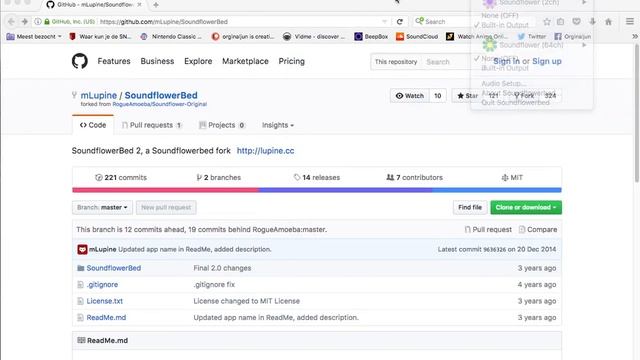Open RogueAmoeba/Soundflower-Original fork source link

point(160,104)
